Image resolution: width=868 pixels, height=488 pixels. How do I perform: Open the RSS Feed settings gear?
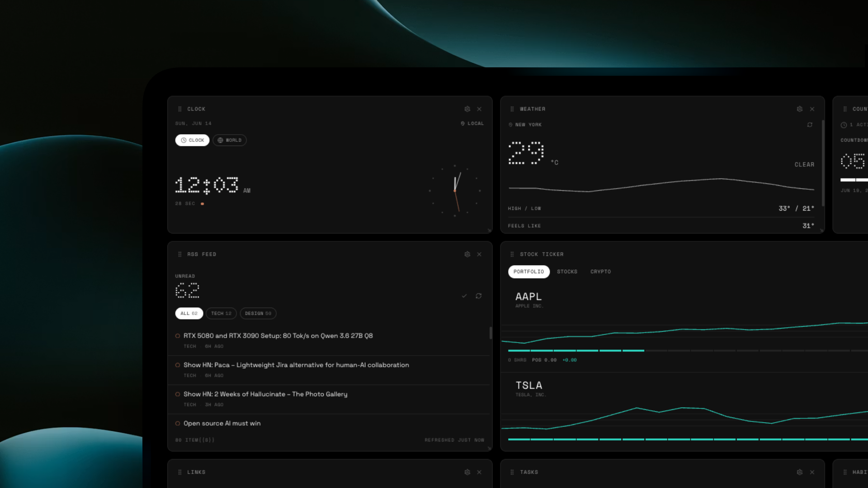pyautogui.click(x=467, y=254)
